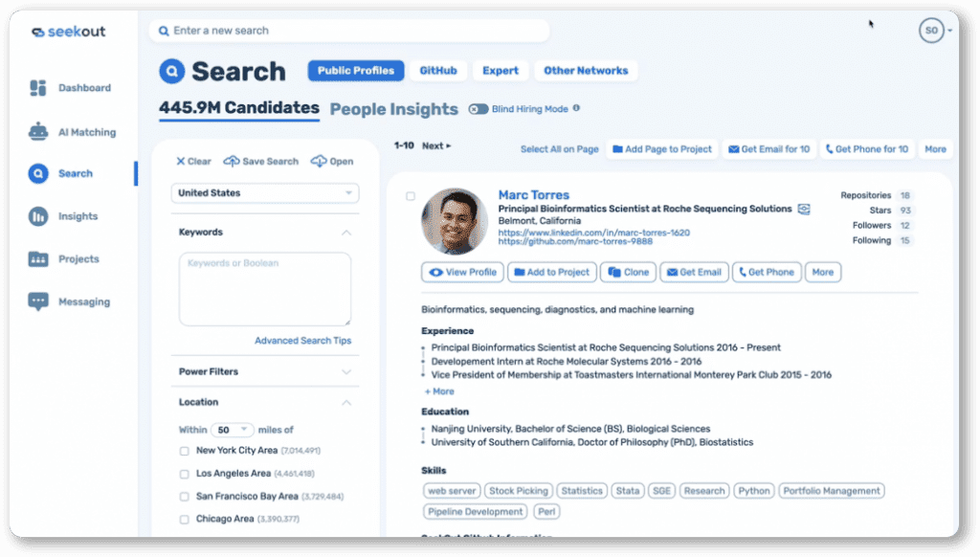Click the Insights chart icon
Viewport: 980px width, 557px height.
(38, 216)
